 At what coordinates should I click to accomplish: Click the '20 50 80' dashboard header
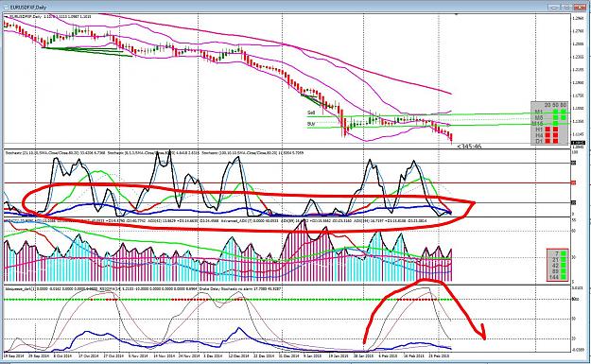555,105
